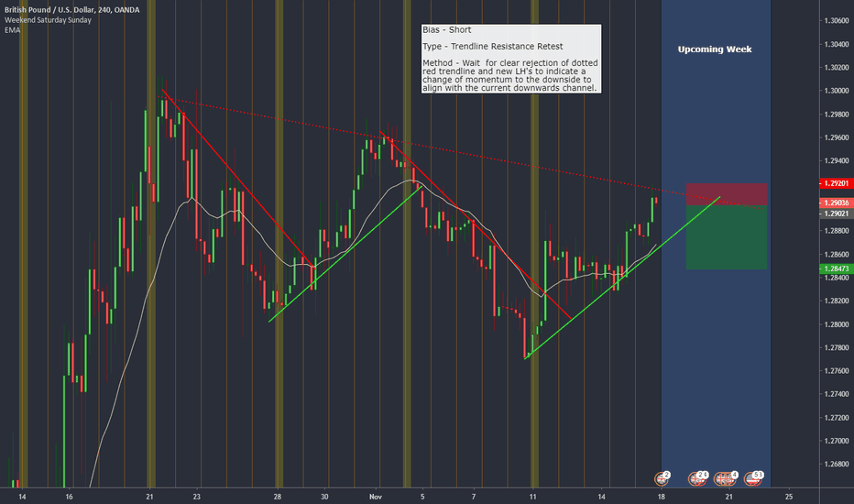The height and width of the screenshot is (504, 854).
Task: Click the US flag event icon badged 53
Action: coord(756,477)
